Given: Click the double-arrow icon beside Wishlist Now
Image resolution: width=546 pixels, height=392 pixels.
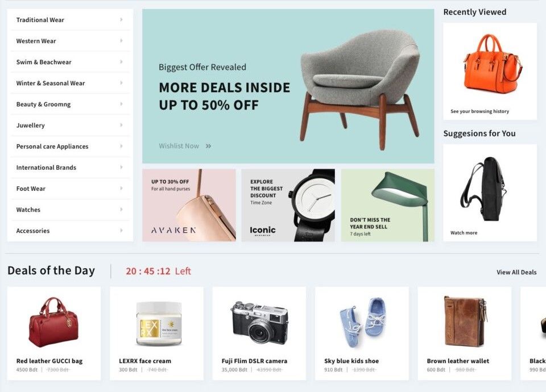Looking at the screenshot, I should tap(208, 146).
